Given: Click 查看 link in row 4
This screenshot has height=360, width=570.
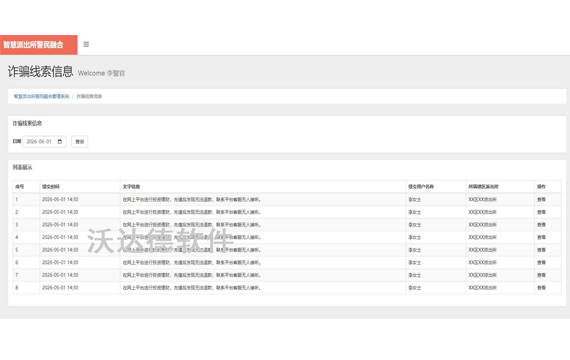Looking at the screenshot, I should pyautogui.click(x=541, y=237).
